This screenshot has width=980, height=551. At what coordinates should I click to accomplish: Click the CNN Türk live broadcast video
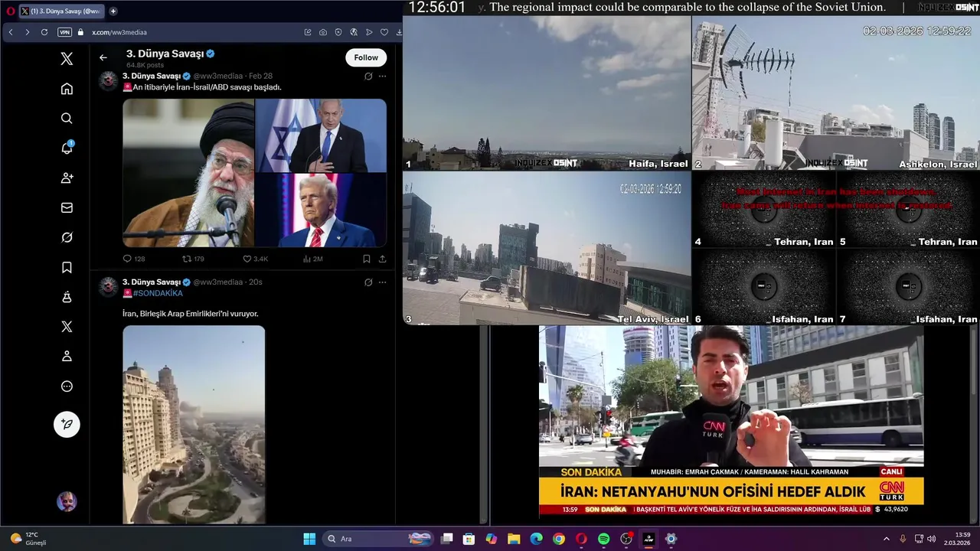click(x=731, y=420)
